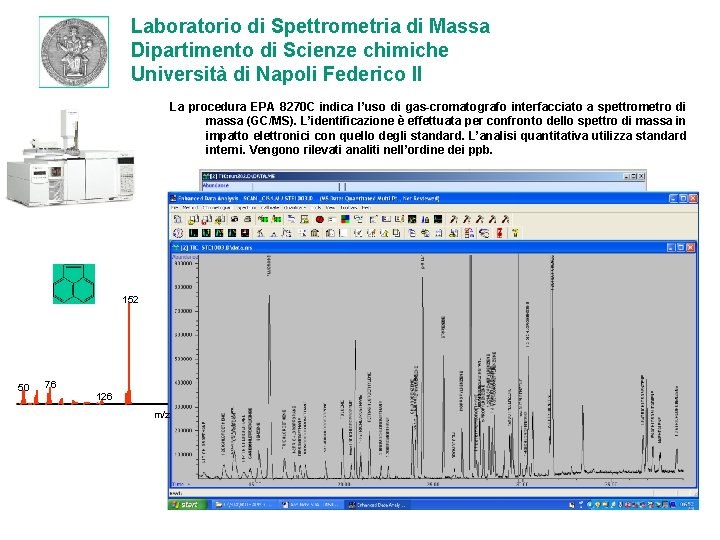Click the 152 peak label in the mass spectrum
The width and height of the screenshot is (720, 540).
pos(130,299)
